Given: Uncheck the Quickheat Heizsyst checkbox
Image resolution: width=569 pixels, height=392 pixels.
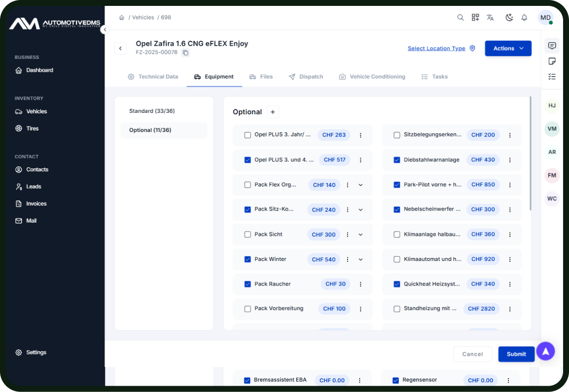Looking at the screenshot, I should (x=397, y=284).
